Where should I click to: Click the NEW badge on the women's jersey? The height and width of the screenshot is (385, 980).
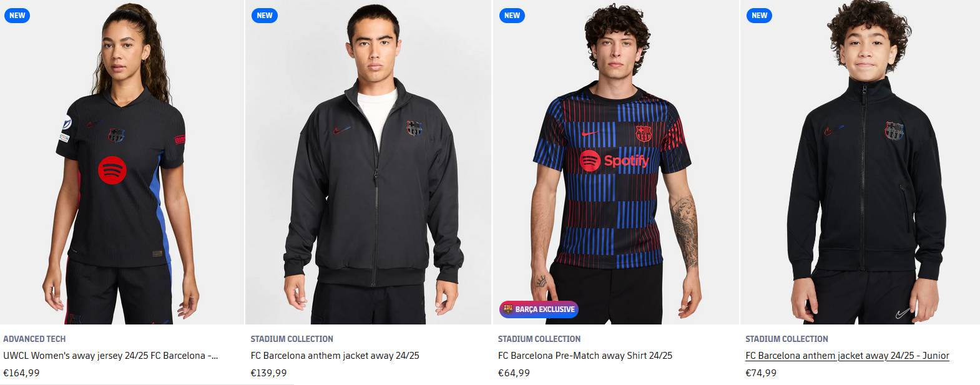click(17, 16)
